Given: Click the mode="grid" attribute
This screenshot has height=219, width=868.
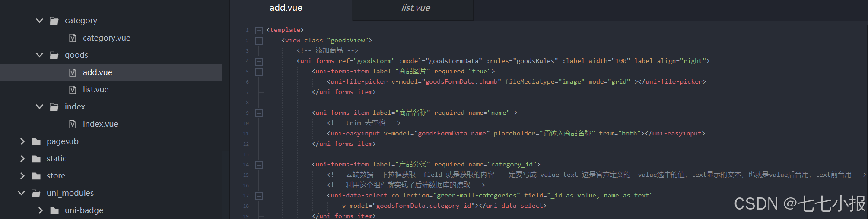Looking at the screenshot, I should (609, 81).
